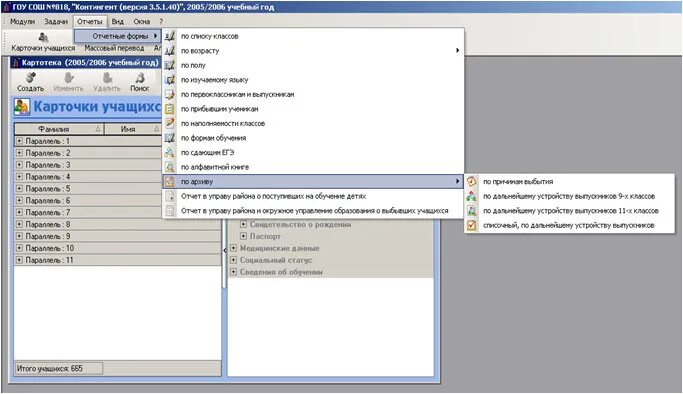Expand the Паспорт section

[x=243, y=236]
